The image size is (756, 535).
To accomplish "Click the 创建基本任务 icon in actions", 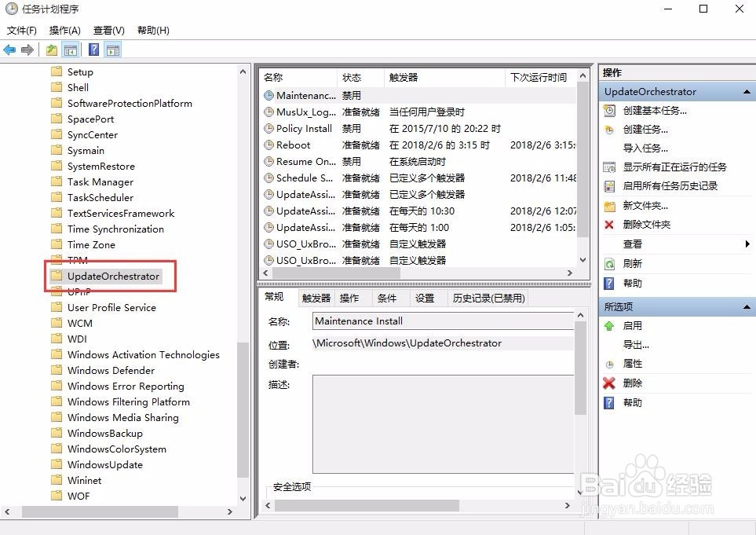I will pos(609,111).
